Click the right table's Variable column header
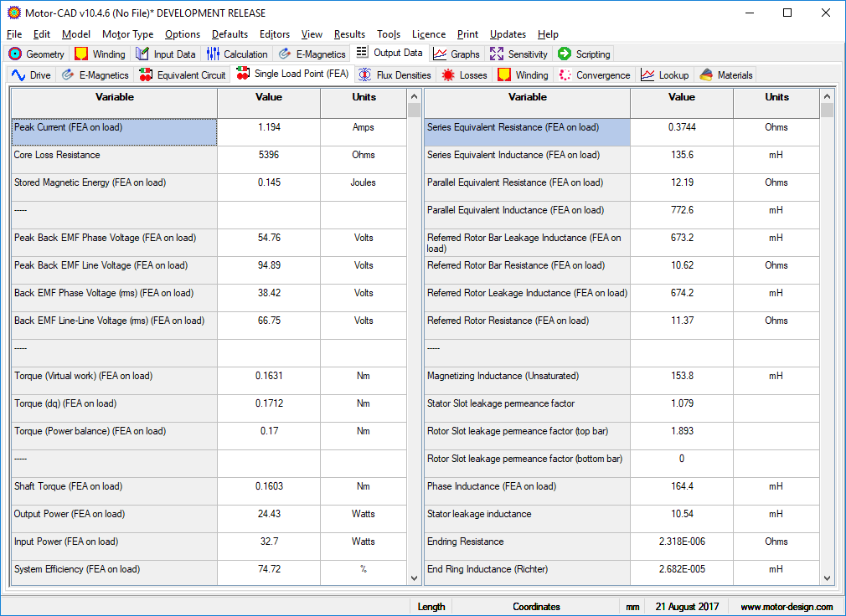The image size is (846, 616). click(527, 103)
